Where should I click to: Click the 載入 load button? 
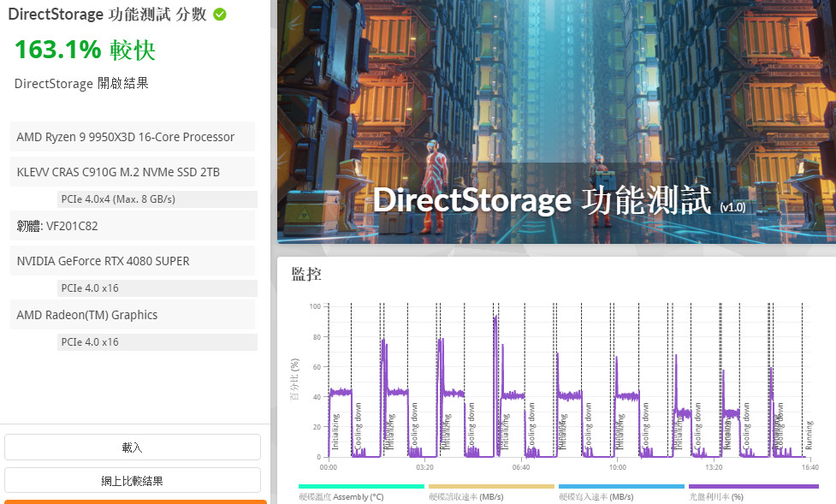(133, 448)
